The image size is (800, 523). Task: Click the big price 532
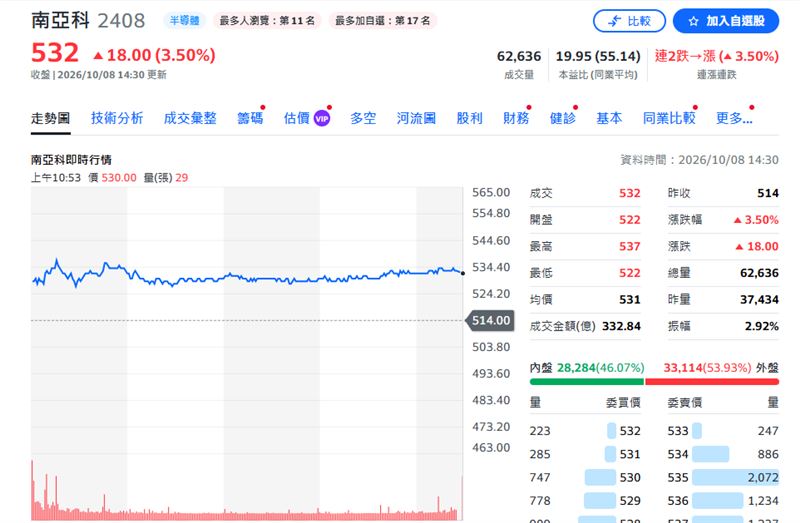[55, 53]
